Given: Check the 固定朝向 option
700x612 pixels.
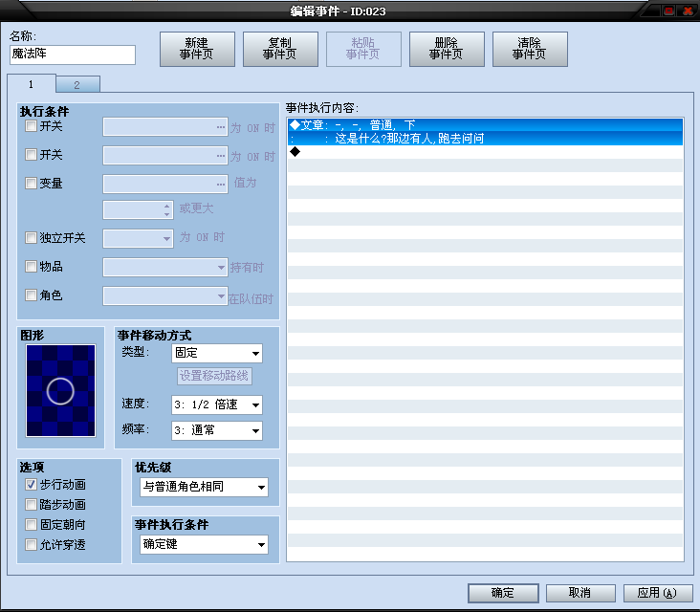Looking at the screenshot, I should [31, 525].
